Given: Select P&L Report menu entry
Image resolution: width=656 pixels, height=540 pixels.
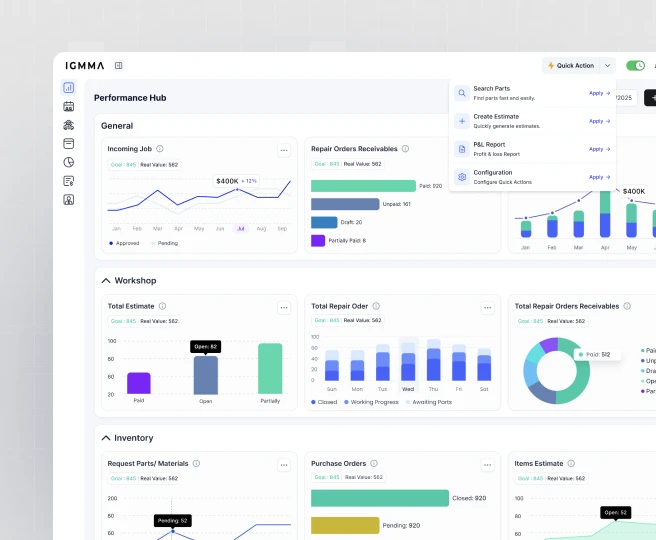Looking at the screenshot, I should coord(532,149).
